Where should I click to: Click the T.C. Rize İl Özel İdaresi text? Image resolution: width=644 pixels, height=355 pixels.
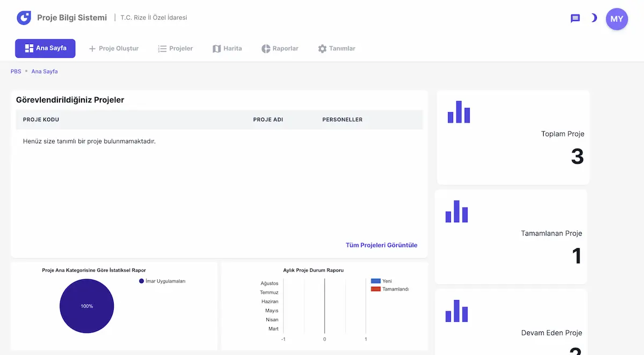(x=153, y=18)
